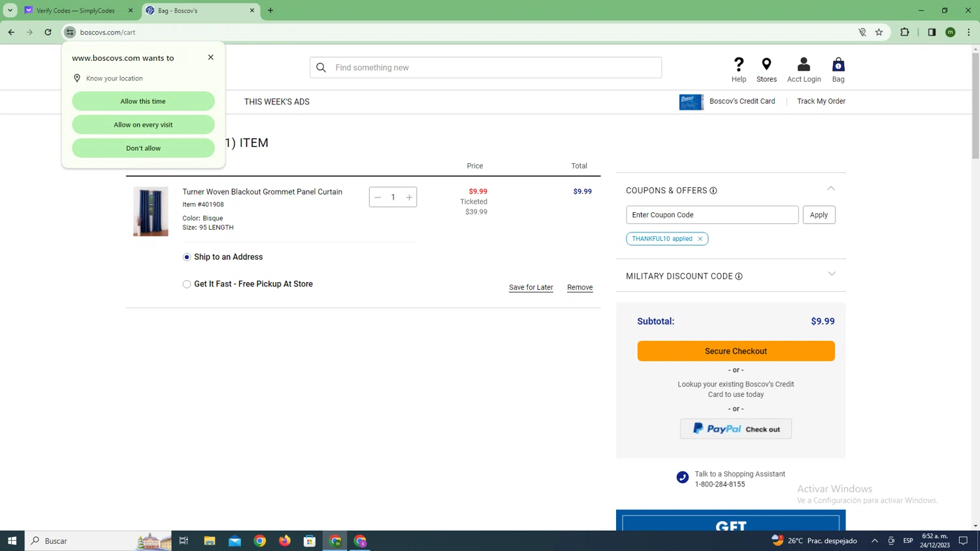This screenshot has height=551, width=980.
Task: Click Allow this time for location
Action: [x=143, y=101]
